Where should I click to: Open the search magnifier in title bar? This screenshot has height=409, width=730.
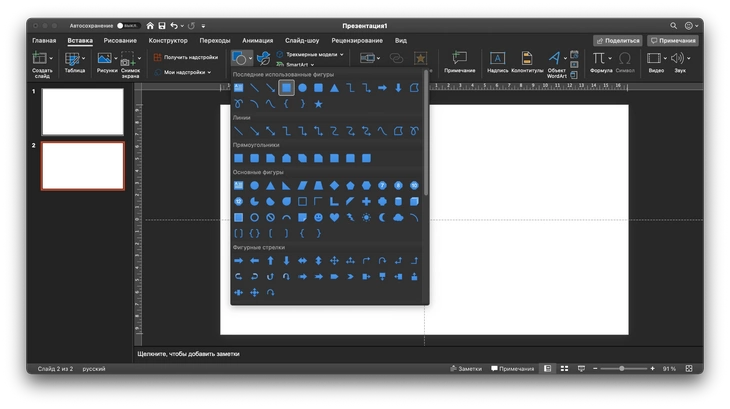click(673, 26)
